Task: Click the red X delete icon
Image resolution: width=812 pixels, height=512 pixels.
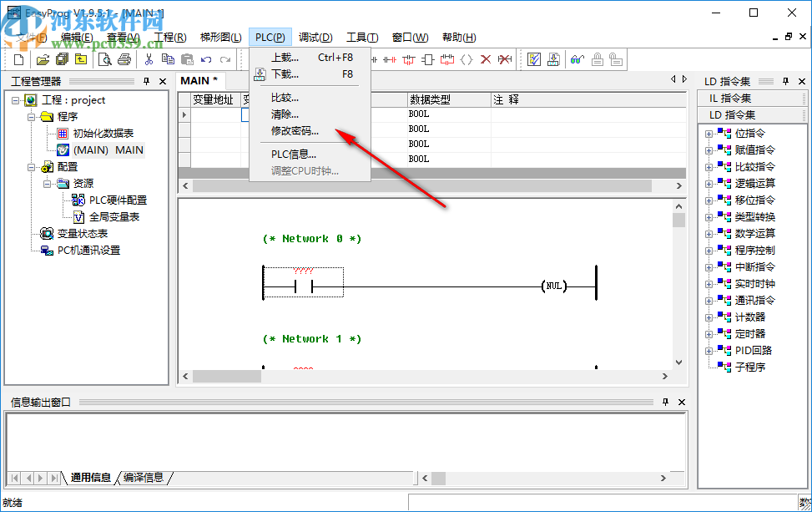Action: (485, 59)
